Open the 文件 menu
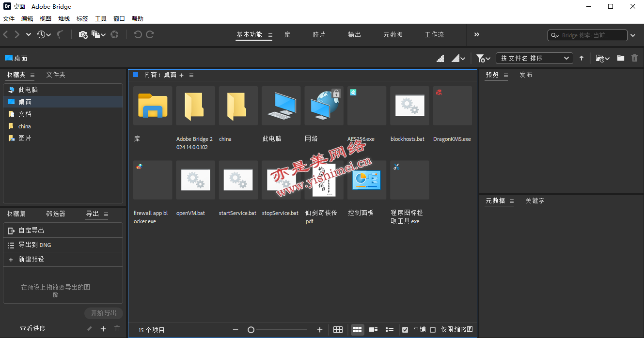644x338 pixels. 9,19
